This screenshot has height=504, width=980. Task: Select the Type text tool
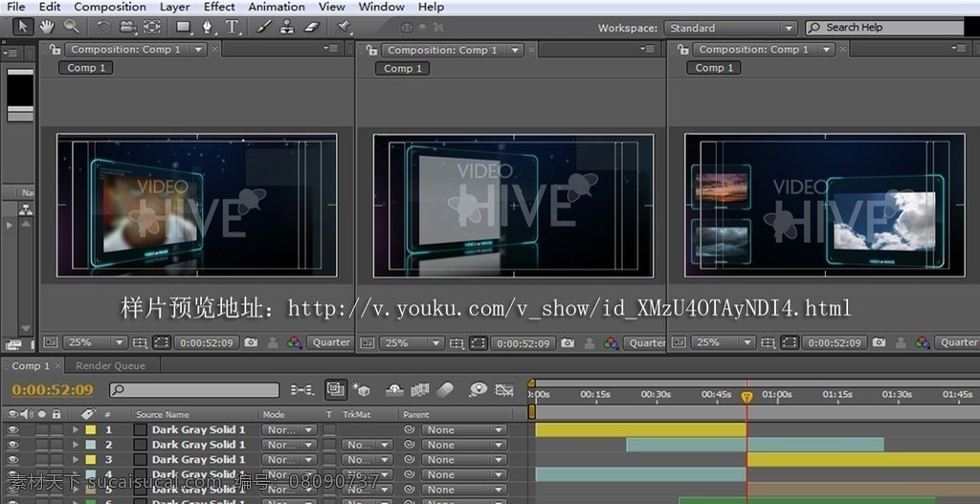coord(233,27)
